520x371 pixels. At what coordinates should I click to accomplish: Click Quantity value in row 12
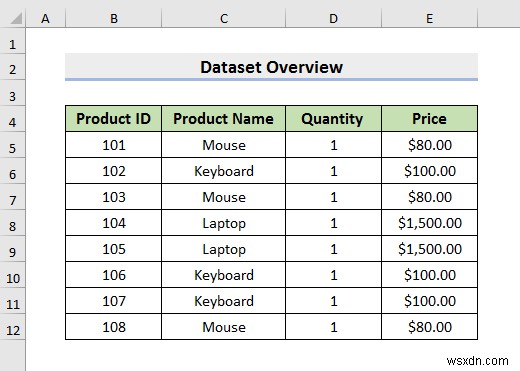pos(333,327)
